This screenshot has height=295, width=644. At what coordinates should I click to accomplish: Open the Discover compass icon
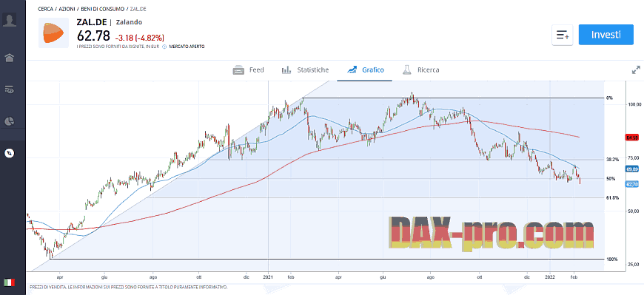click(10, 153)
